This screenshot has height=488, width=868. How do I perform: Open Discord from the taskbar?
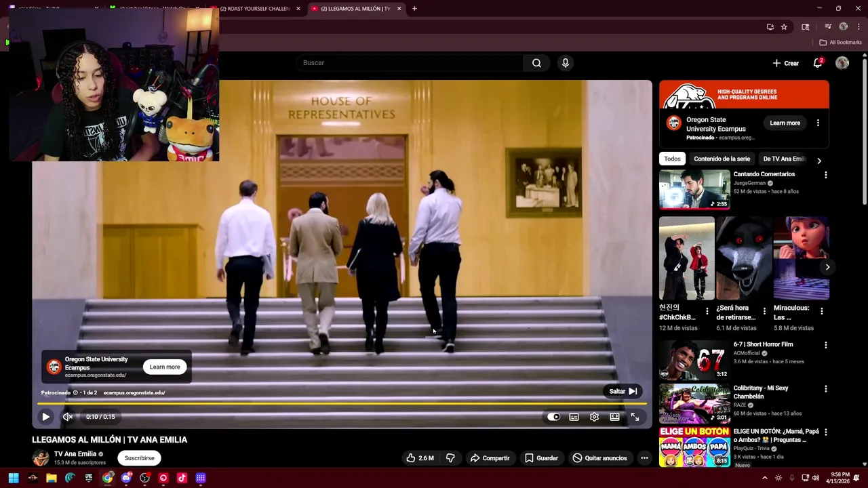126,478
